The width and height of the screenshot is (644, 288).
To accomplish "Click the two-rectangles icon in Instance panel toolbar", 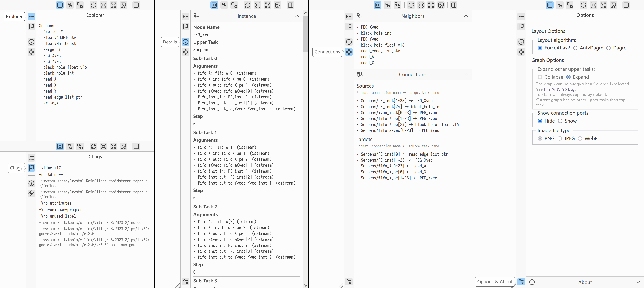I will [x=224, y=5].
